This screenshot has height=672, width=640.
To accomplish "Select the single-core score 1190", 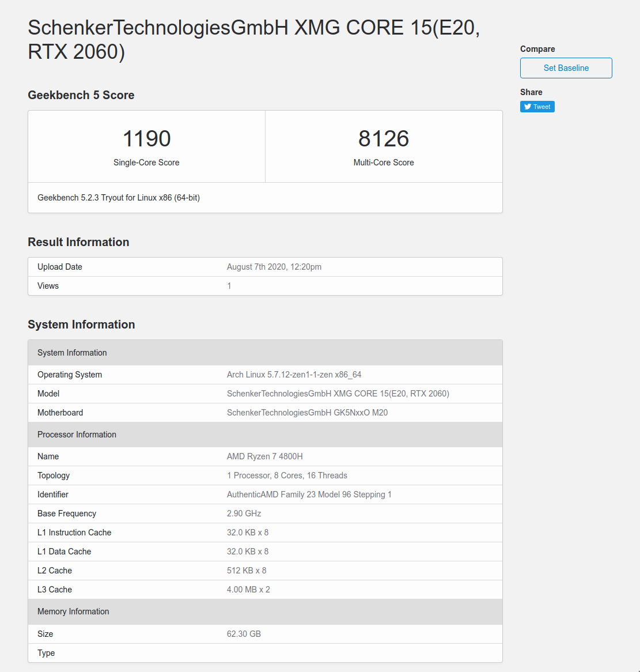I will pyautogui.click(x=146, y=138).
